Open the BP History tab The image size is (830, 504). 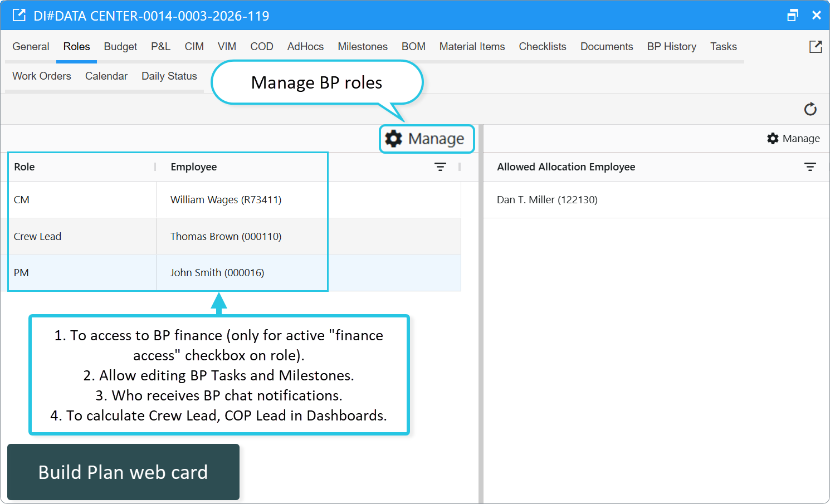(671, 47)
